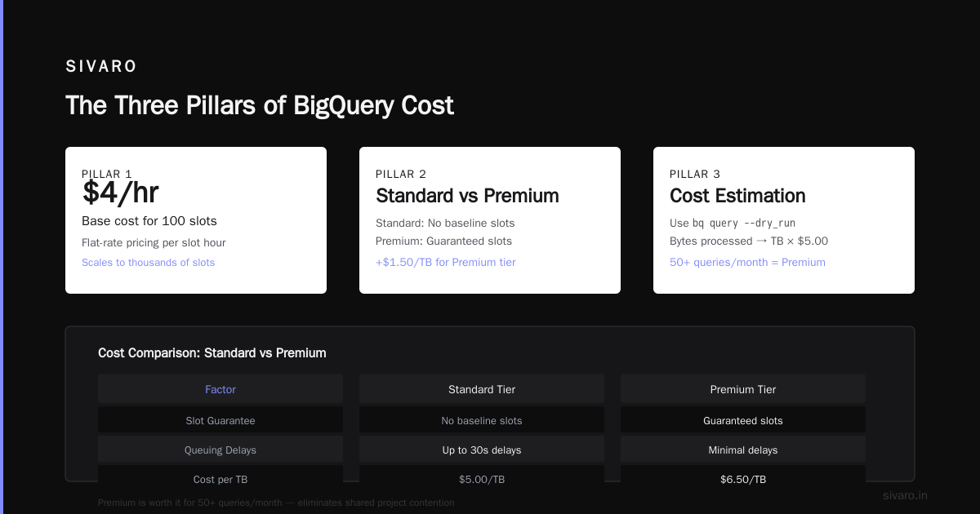Click the 'Standard Tier' column header
Screen dimensions: 980x514
pyautogui.click(x=482, y=389)
